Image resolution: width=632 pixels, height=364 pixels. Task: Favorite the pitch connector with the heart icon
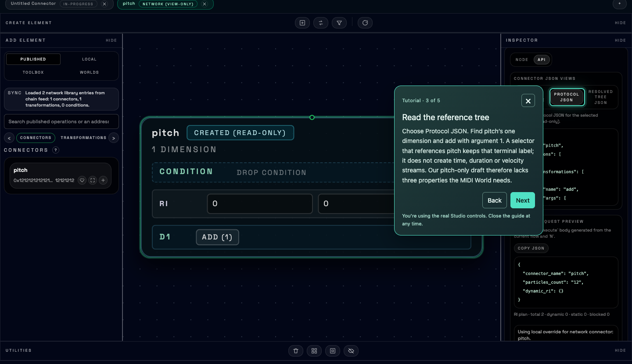82,180
